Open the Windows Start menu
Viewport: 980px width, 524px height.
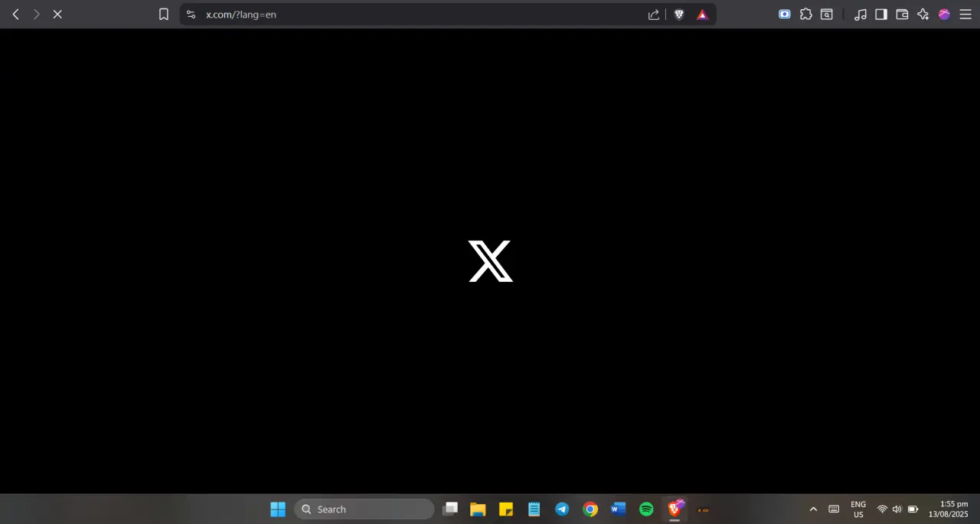tap(278, 509)
